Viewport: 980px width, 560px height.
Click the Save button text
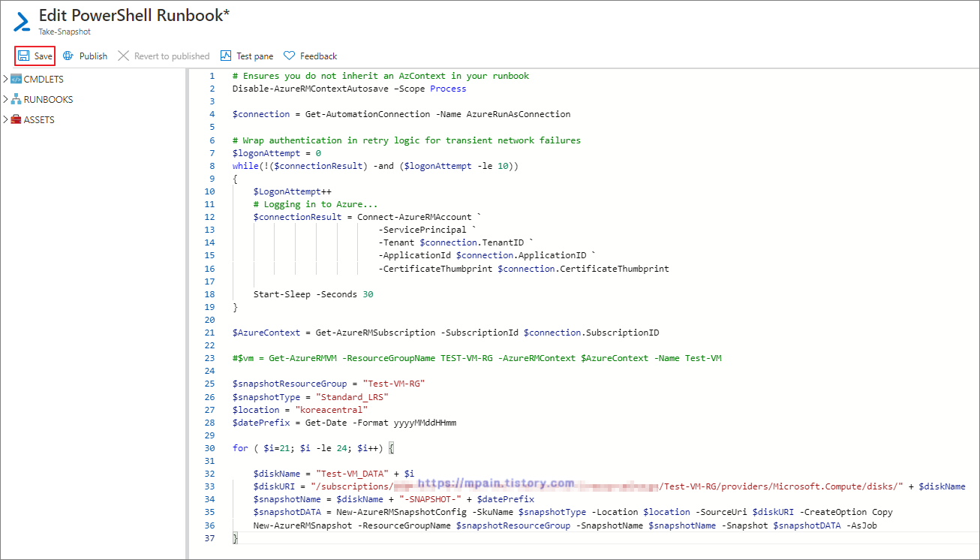(44, 56)
